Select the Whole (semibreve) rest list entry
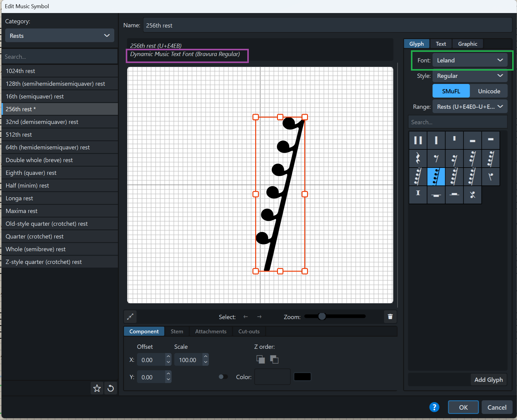517x420 pixels. point(36,249)
